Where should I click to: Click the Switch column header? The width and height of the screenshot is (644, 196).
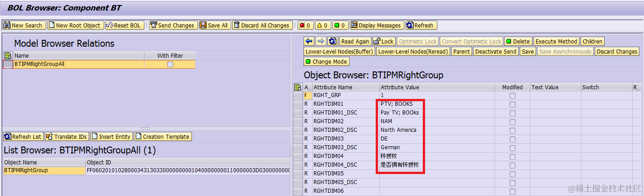pos(606,87)
